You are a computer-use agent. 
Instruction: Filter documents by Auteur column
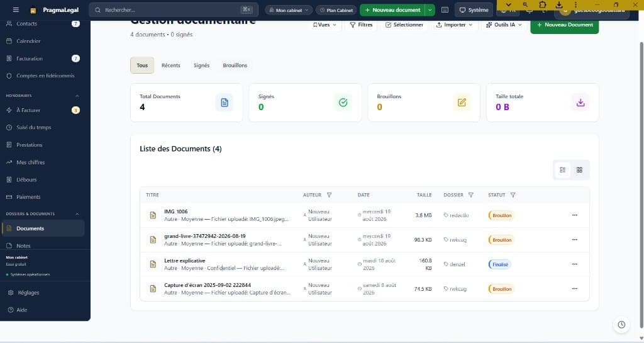329,195
